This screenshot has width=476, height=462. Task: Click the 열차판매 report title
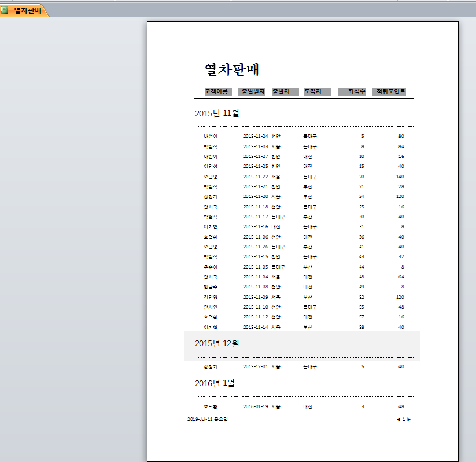point(232,70)
